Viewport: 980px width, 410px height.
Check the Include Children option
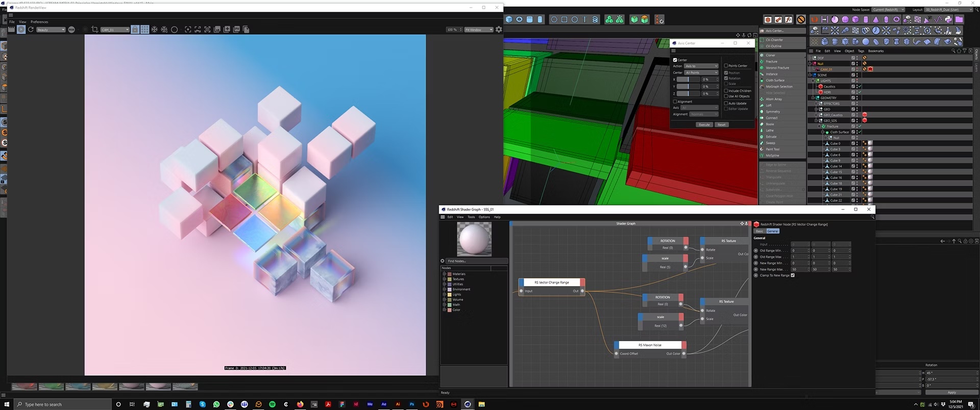(x=726, y=91)
